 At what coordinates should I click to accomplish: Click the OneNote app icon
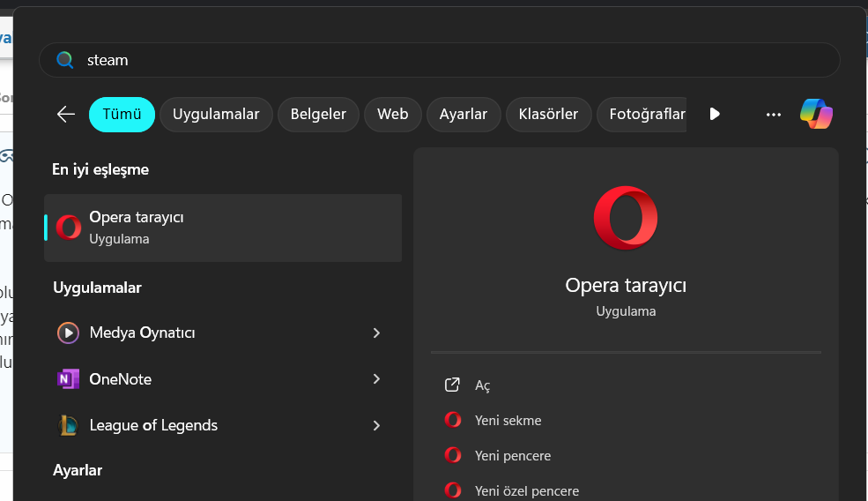click(68, 379)
